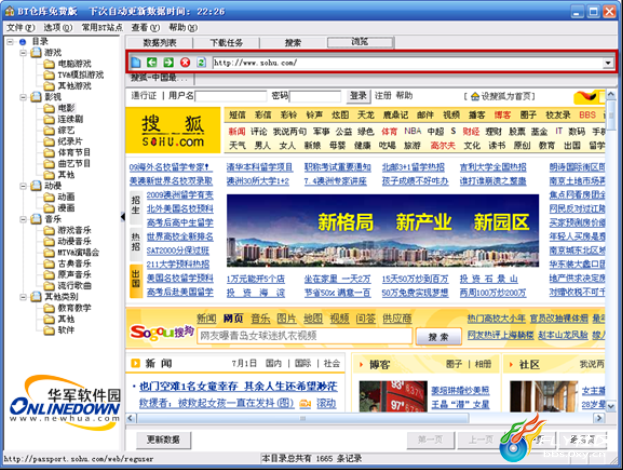Select the 搜狐 browser page tab
623x470 pixels.
[x=160, y=78]
